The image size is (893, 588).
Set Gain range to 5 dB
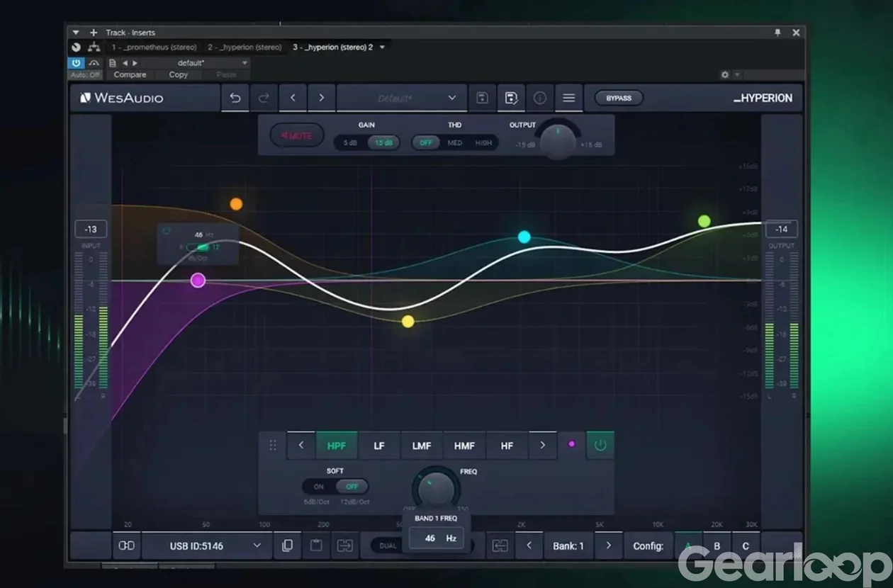click(351, 142)
